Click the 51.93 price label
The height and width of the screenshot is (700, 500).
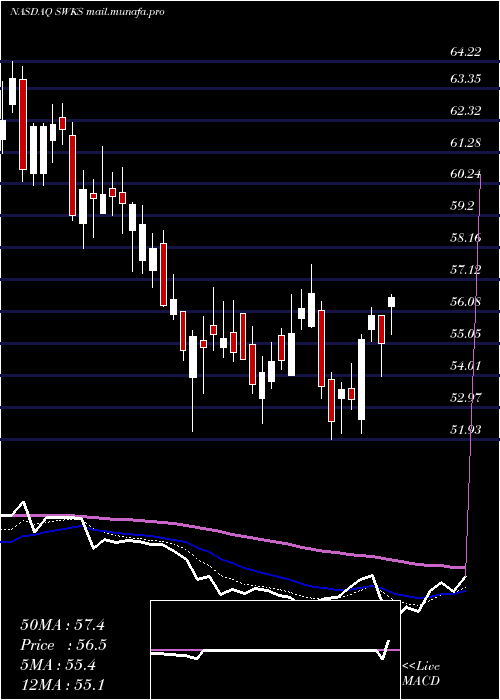click(x=466, y=429)
